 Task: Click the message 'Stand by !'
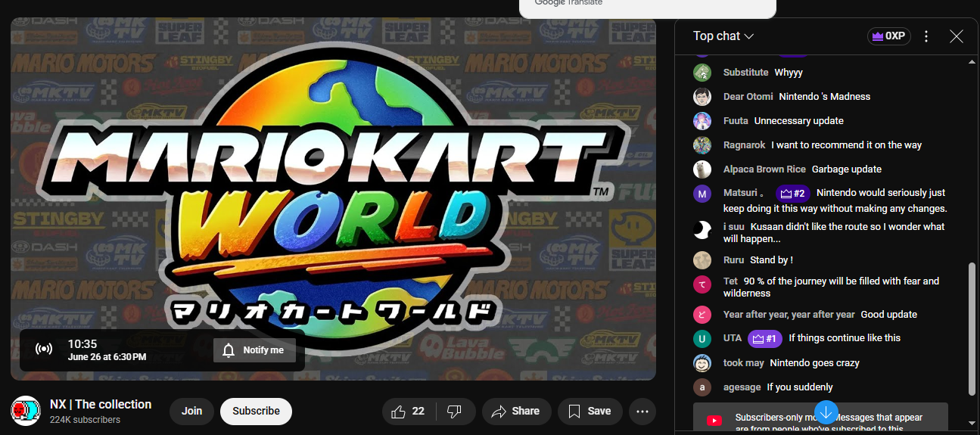[771, 260]
